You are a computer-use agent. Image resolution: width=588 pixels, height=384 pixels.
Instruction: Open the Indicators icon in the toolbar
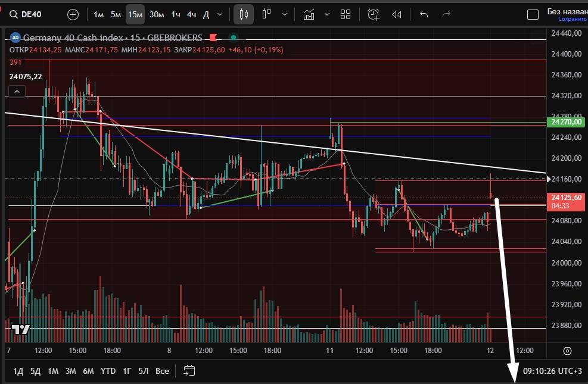[x=309, y=14]
